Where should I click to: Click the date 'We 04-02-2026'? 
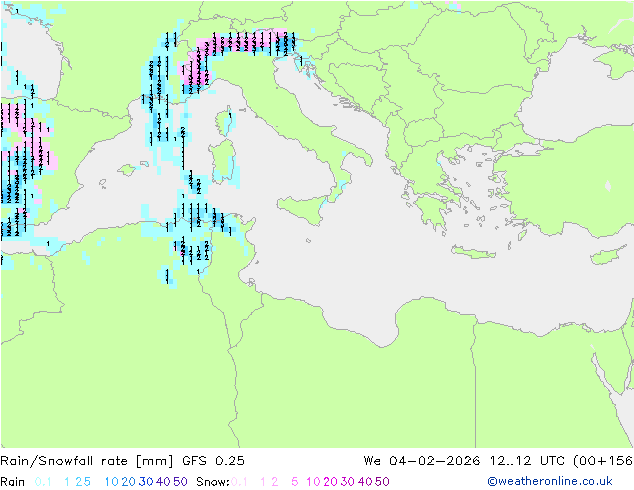coord(422,460)
